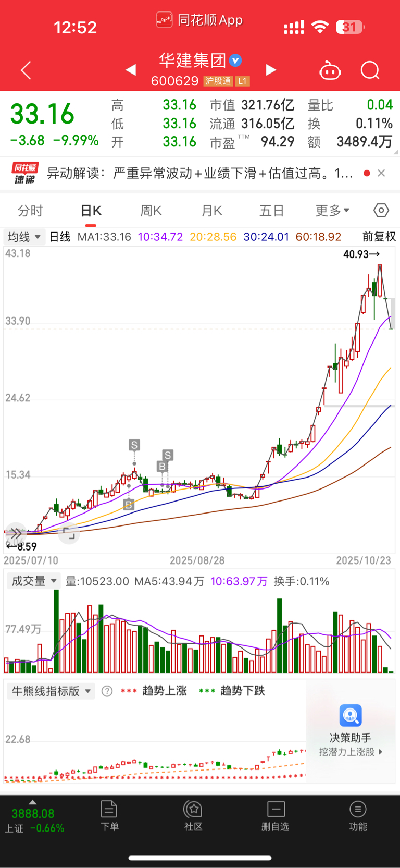
Task: Tap the blue verified badge beside 华建集团
Action: pyautogui.click(x=235, y=60)
